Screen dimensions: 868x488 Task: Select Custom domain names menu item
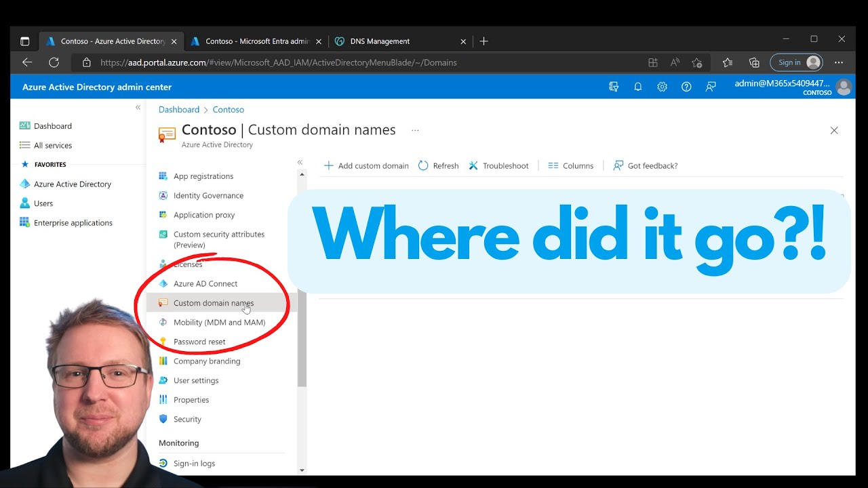coord(222,303)
